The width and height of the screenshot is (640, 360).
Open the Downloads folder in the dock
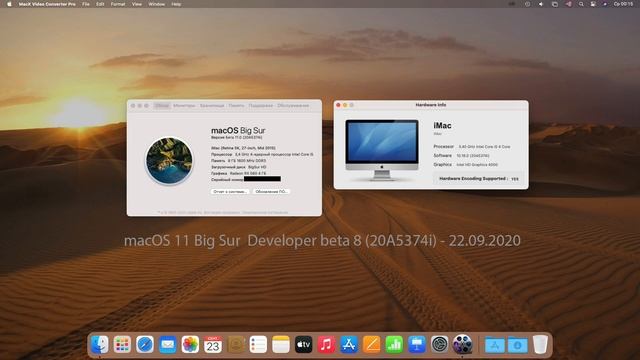coord(517,345)
